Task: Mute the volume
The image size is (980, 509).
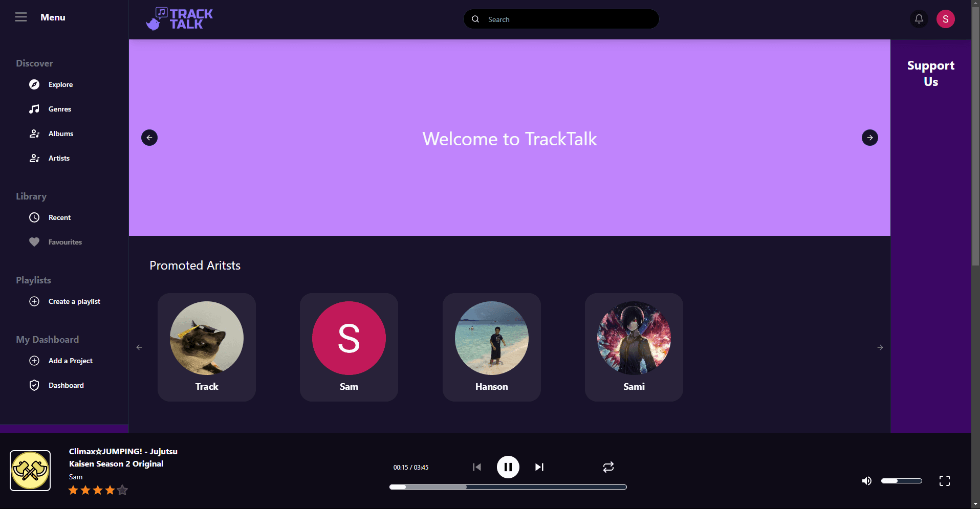Action: tap(867, 481)
